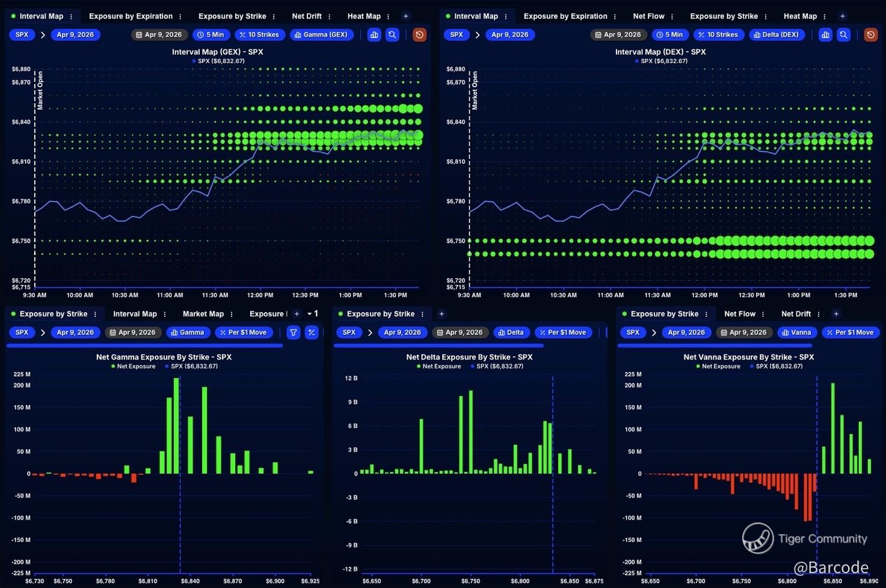Switch to Exposure by Expiration tab in GEX panel
The image size is (886, 588).
coord(131,16)
